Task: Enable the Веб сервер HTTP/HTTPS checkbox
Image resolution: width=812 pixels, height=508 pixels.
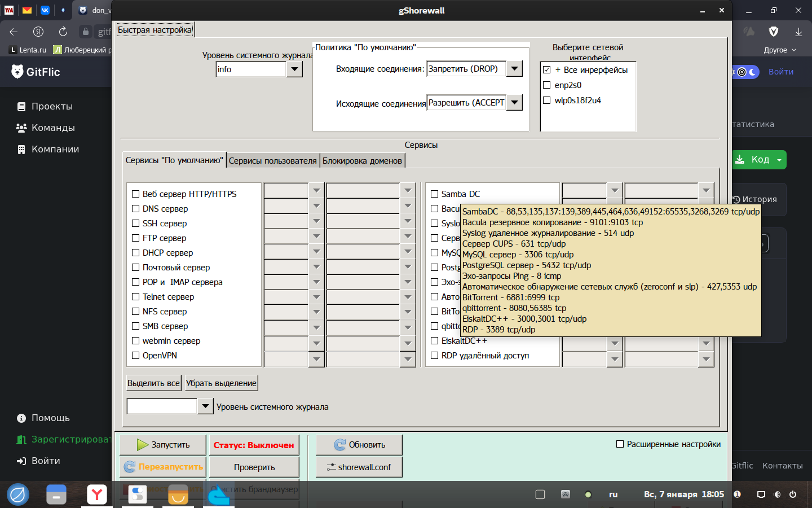Action: pos(135,194)
